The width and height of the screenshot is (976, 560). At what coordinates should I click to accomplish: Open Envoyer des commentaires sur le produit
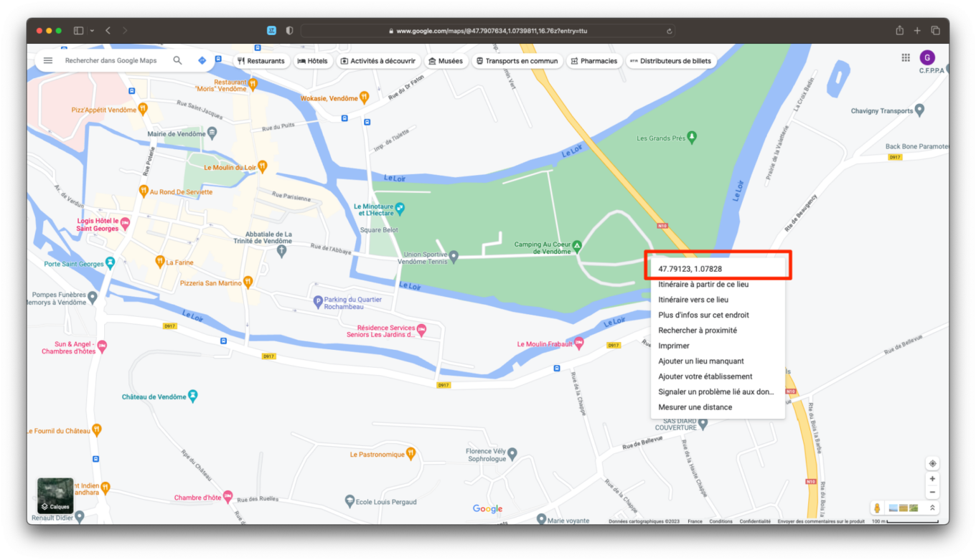tap(821, 521)
